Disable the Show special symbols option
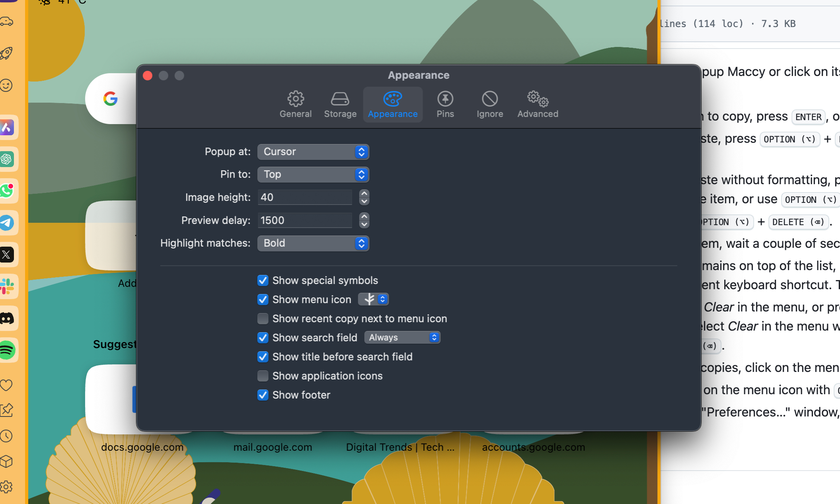The height and width of the screenshot is (504, 840). click(x=263, y=280)
